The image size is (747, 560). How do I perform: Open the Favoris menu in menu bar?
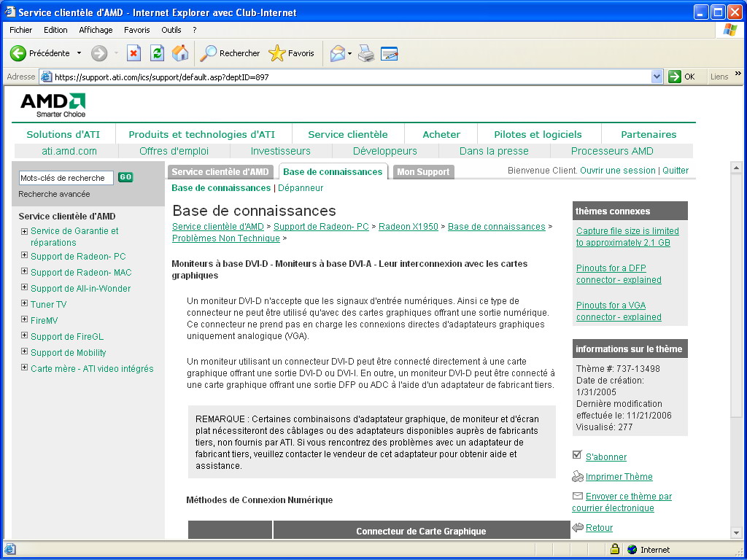click(x=136, y=29)
